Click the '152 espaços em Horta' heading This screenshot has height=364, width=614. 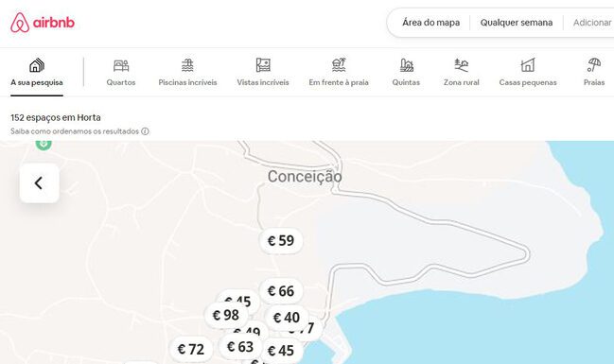[x=56, y=117]
